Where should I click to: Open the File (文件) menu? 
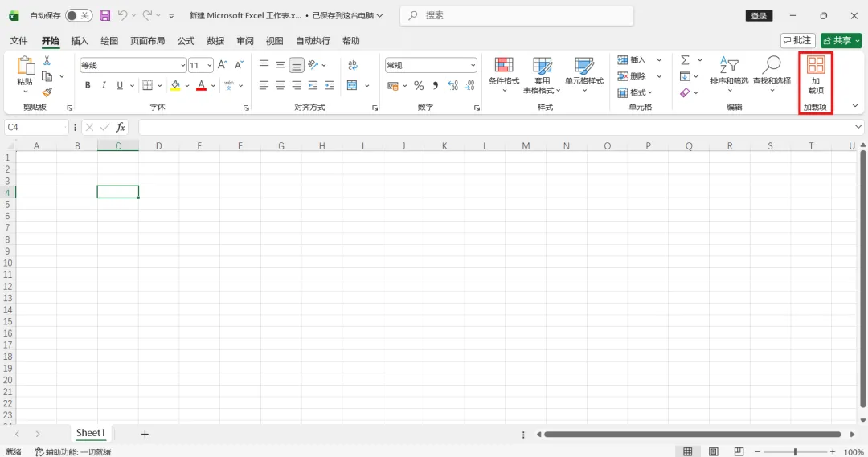18,40
